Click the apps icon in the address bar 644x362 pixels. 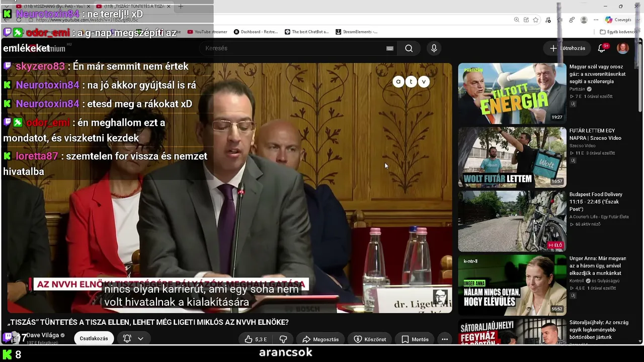[526, 20]
